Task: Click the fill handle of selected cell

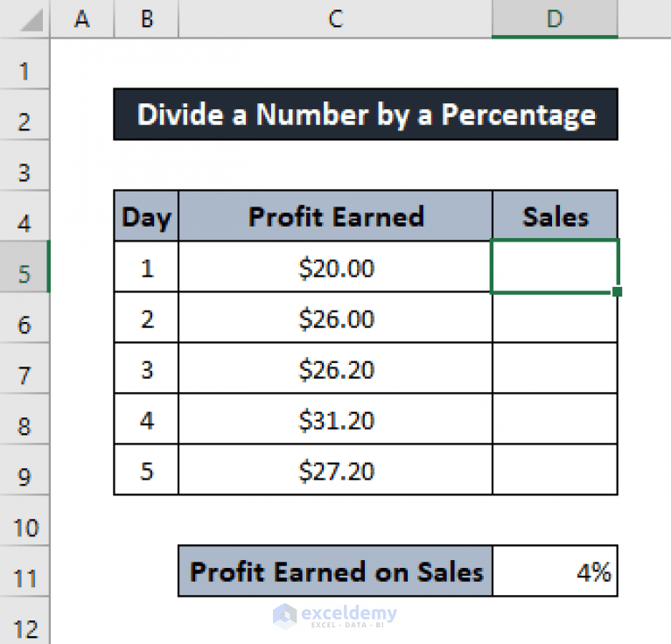Action: (x=617, y=291)
